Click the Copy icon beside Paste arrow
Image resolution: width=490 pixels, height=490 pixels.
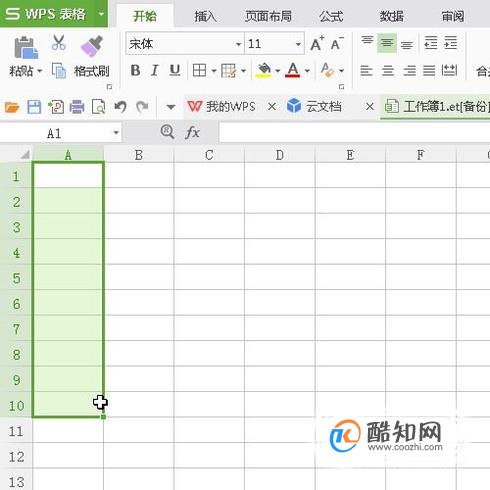(x=59, y=71)
